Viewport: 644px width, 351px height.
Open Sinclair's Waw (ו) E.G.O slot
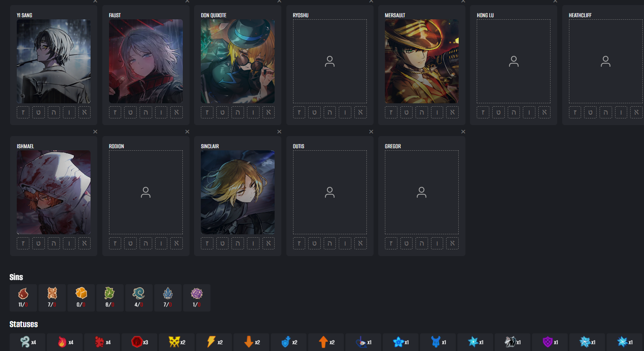(x=253, y=244)
